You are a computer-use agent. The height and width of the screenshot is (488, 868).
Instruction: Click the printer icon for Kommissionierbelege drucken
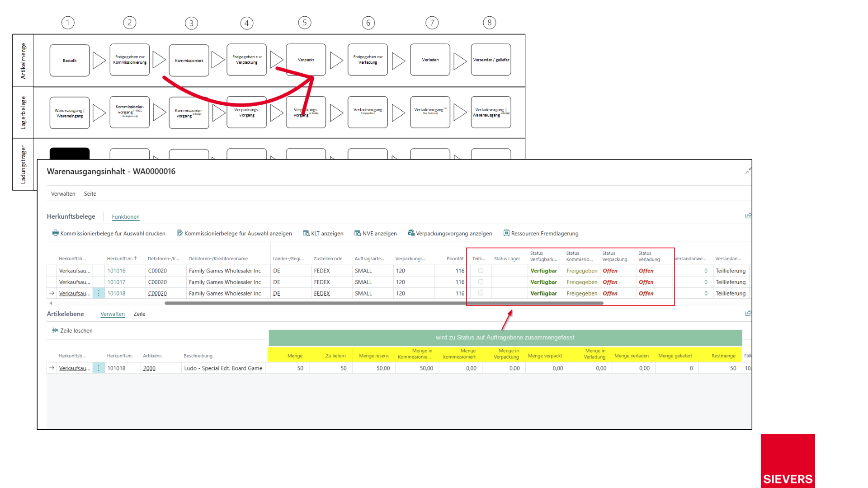tap(55, 233)
